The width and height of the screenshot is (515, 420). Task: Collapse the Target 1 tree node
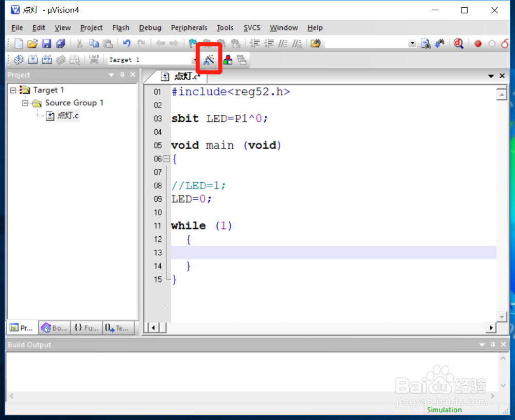(x=13, y=90)
